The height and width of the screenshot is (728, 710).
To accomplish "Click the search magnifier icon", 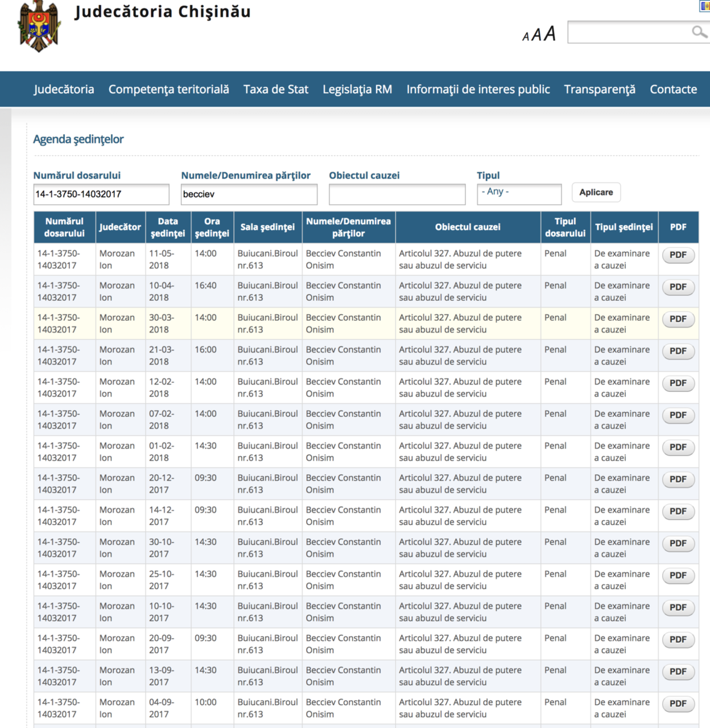I will click(699, 32).
